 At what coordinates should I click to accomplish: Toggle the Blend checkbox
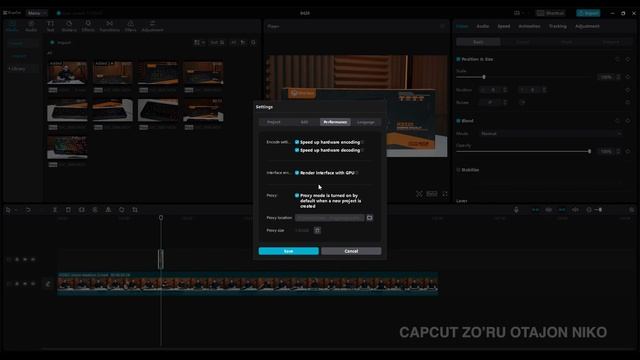point(458,121)
